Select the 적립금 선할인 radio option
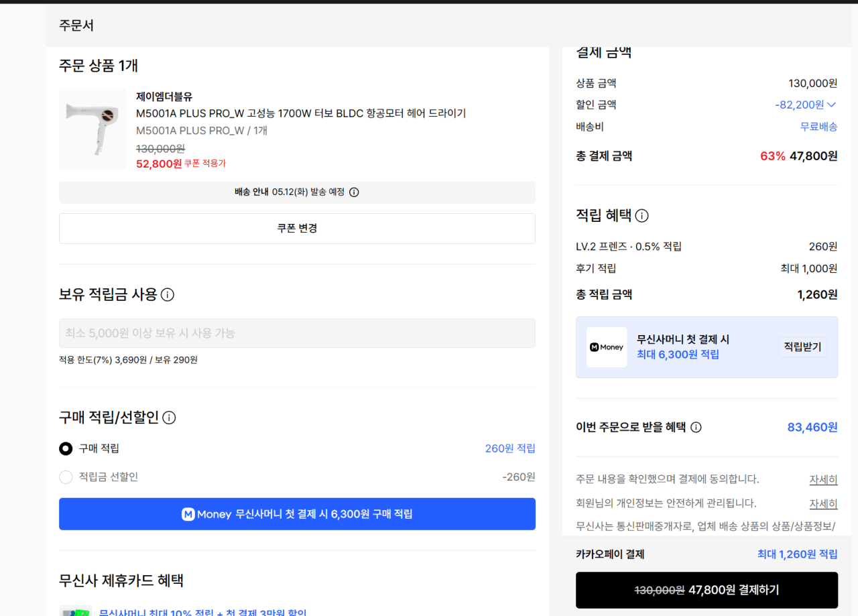Viewport: 858px width, 616px height. [66, 477]
